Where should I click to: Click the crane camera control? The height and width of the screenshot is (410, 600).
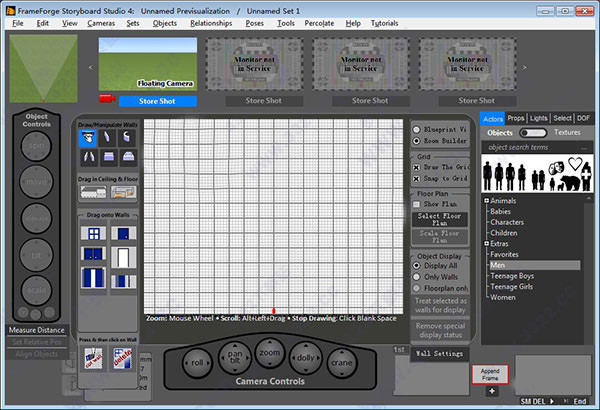coord(341,363)
